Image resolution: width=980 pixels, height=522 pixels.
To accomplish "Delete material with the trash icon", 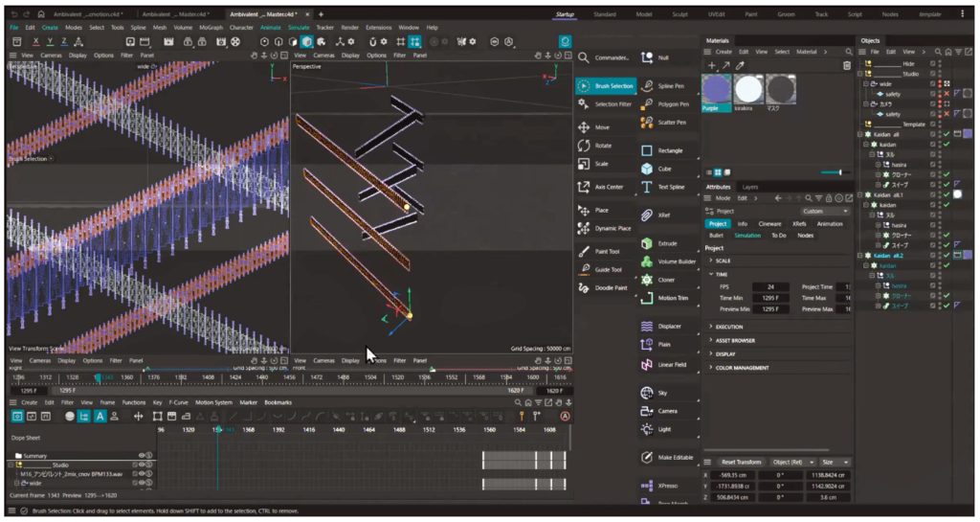I will point(846,65).
